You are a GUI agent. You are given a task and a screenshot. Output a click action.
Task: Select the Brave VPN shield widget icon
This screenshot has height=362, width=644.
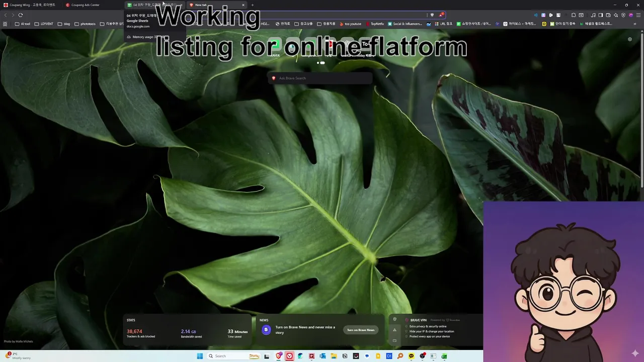394,319
